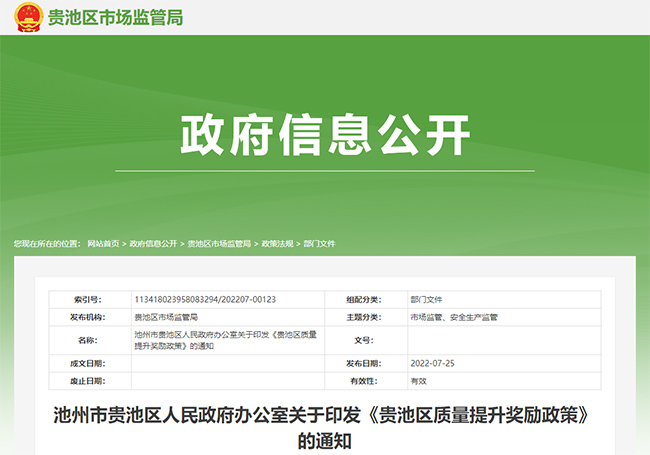The image size is (650, 455).
Task: Open the 网站首页 breadcrumb link
Action: (103, 244)
